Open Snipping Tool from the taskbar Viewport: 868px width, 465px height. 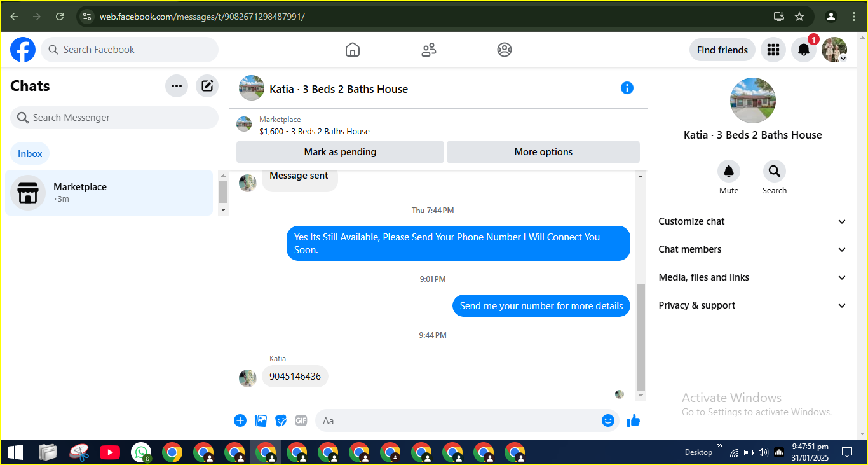click(79, 452)
